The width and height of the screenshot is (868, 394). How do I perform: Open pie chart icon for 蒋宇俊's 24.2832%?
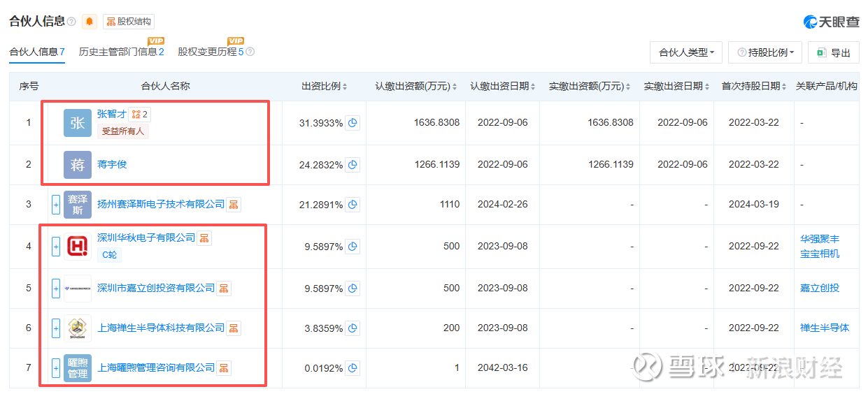(353, 165)
